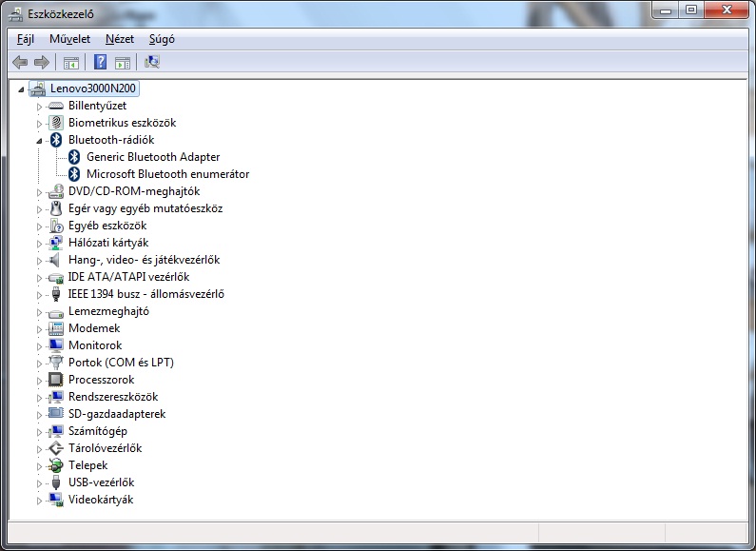Image resolution: width=756 pixels, height=551 pixels.
Task: Expand the Rendszereszközök category
Action: tap(39, 398)
